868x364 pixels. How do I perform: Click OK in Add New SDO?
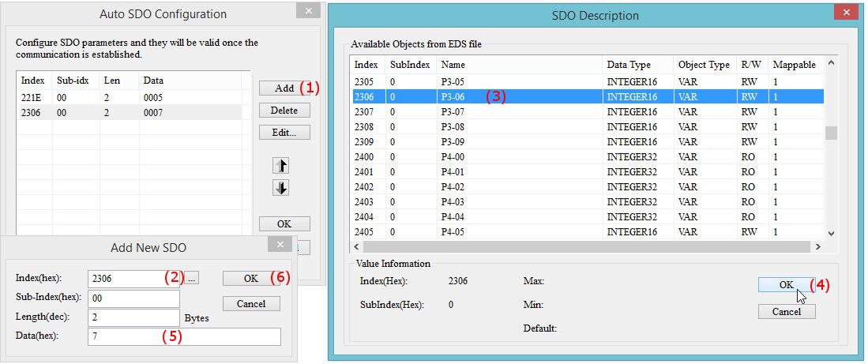coord(250,278)
